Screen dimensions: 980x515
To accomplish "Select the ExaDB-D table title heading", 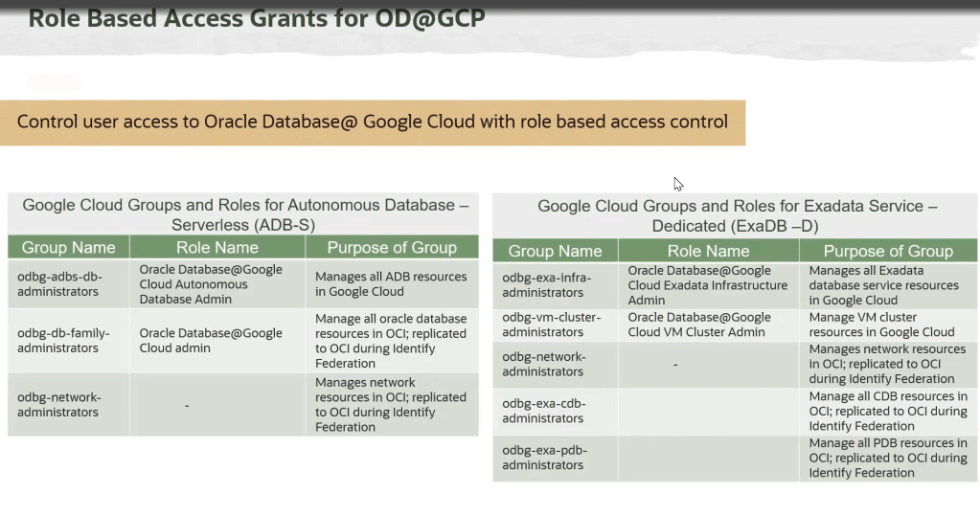I will click(x=736, y=215).
